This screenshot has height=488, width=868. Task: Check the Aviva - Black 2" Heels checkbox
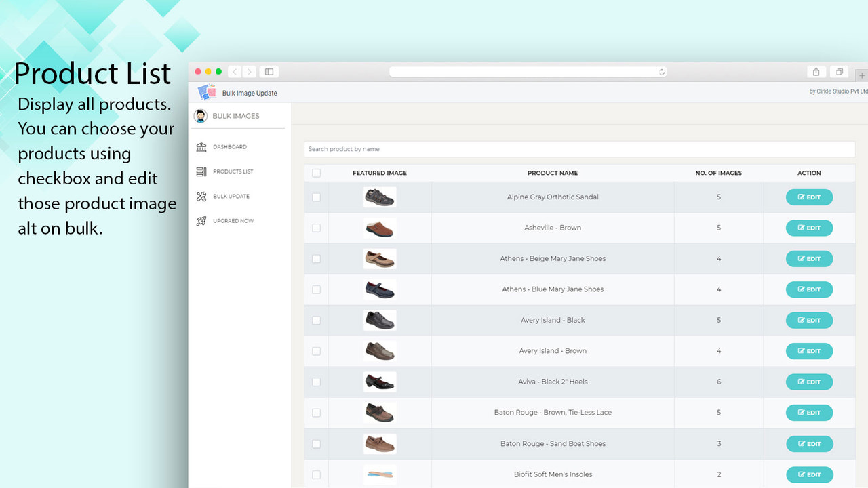click(316, 382)
